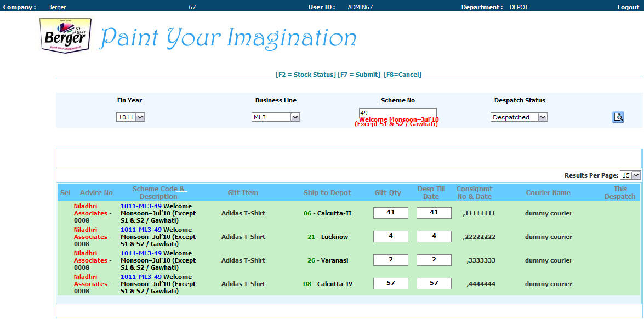Open the Results Per Page dropdown
644x319 pixels.
tap(630, 175)
